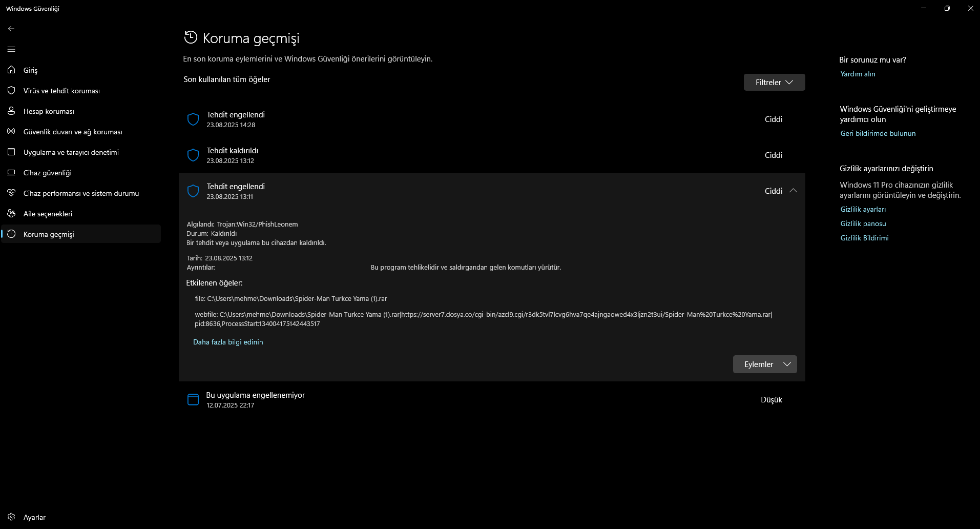Viewport: 980px width, 529px height.
Task: Click shield icon of 13:12 removed threat
Action: [x=193, y=155]
